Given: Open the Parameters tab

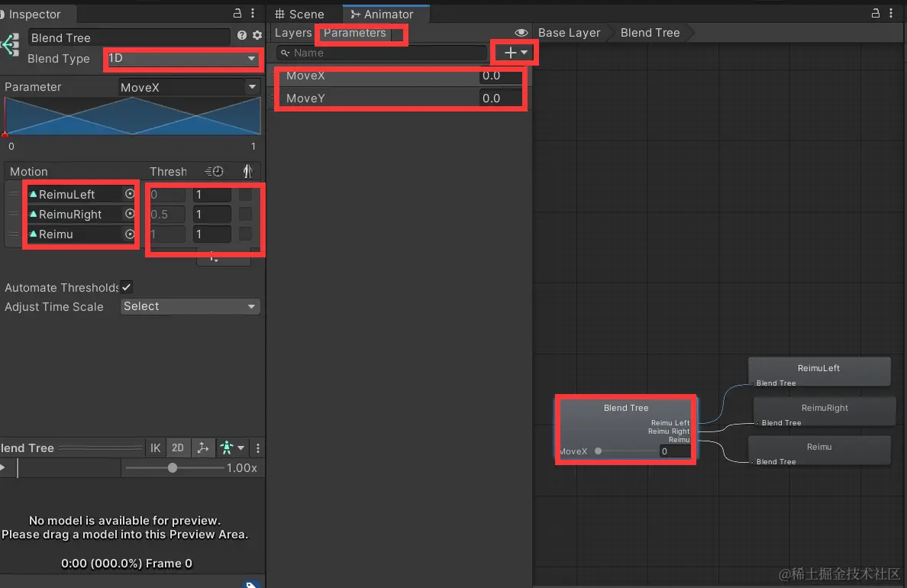Looking at the screenshot, I should click(x=355, y=33).
